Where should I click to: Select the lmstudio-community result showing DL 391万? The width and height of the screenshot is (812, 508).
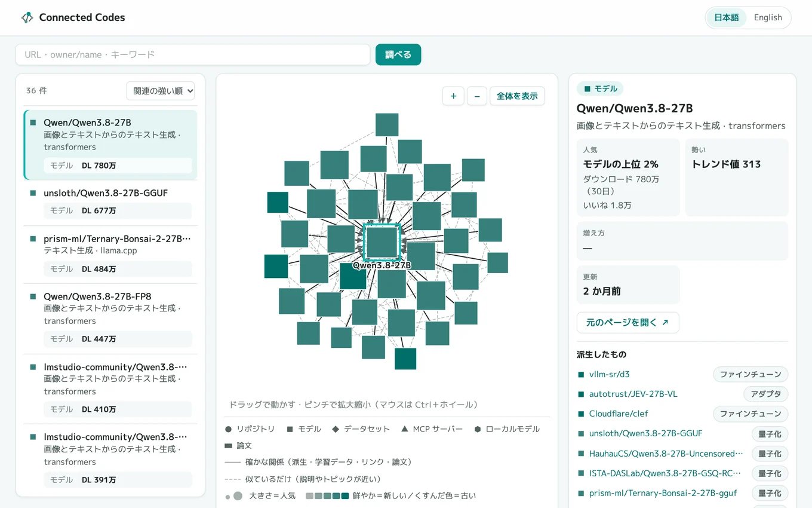[x=110, y=460]
